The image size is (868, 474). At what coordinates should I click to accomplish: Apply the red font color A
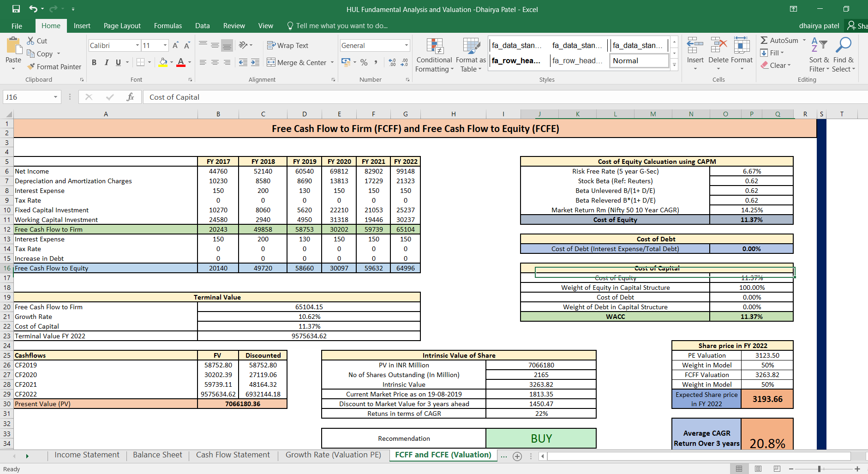(x=181, y=62)
